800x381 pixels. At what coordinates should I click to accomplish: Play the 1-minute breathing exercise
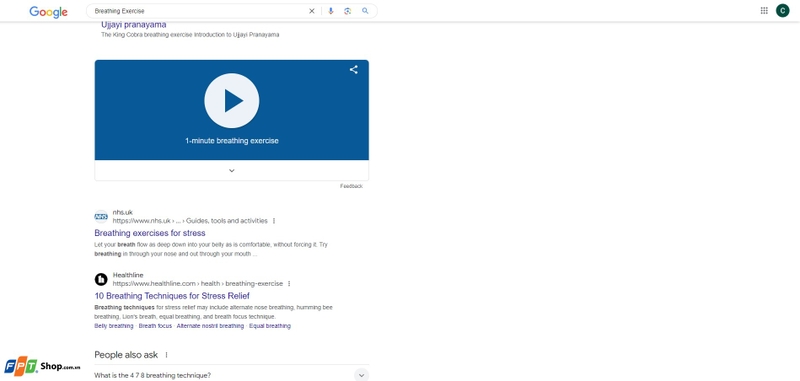pyautogui.click(x=232, y=100)
